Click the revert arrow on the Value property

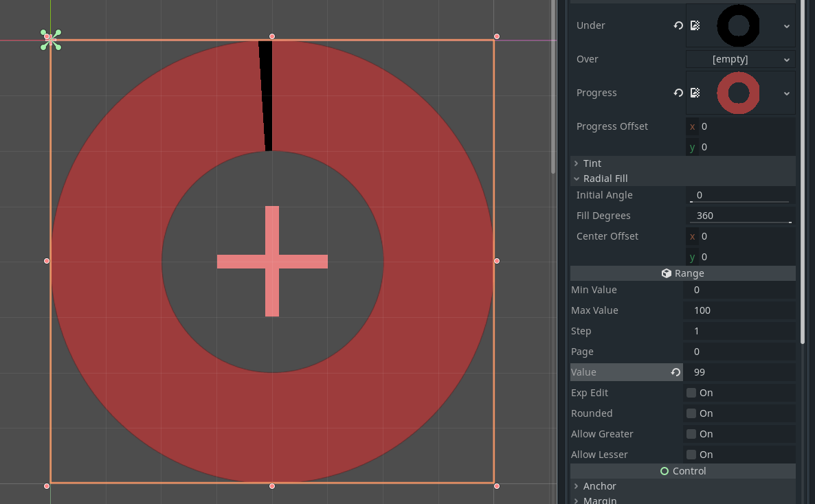coord(675,371)
